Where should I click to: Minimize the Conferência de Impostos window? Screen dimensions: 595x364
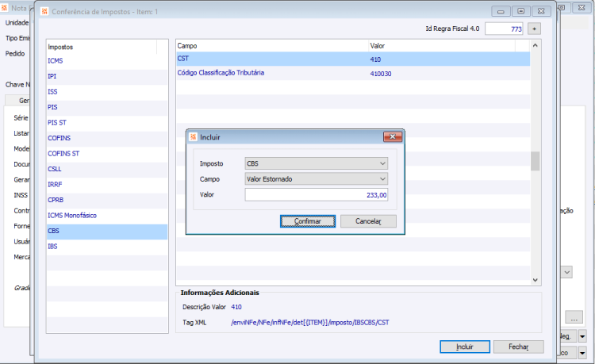(501, 11)
